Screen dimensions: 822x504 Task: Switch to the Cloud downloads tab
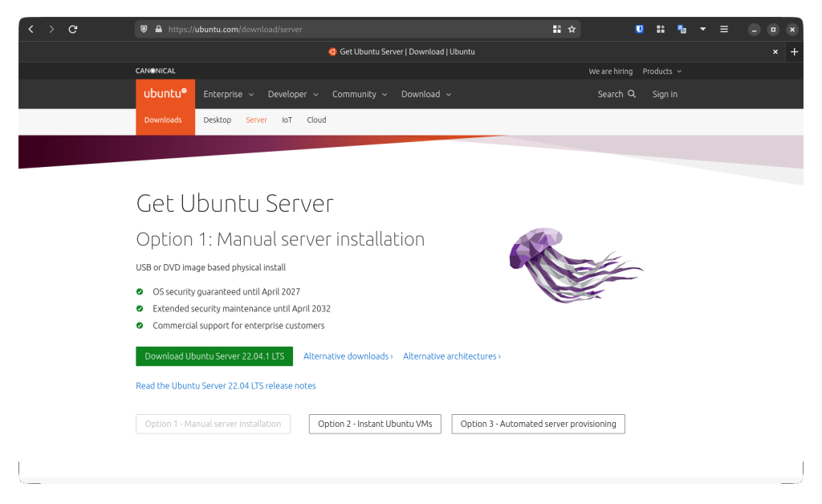point(316,120)
